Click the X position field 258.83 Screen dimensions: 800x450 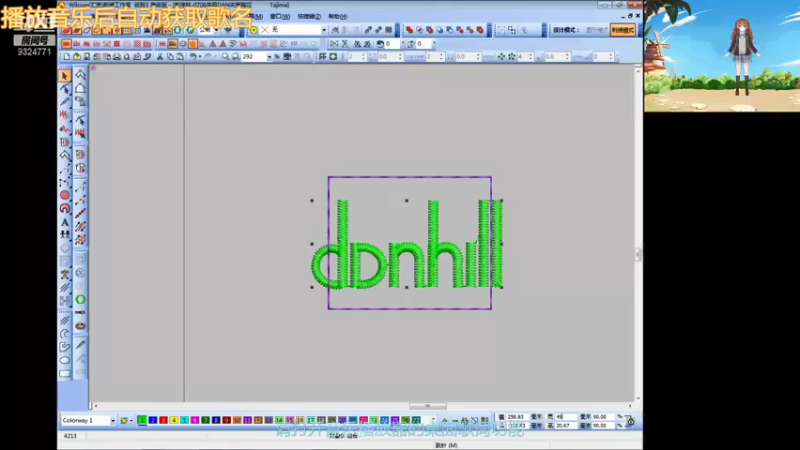[517, 417]
